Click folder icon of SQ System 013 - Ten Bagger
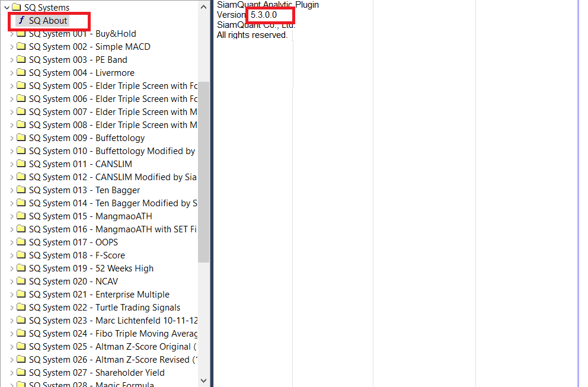Screen dimensions: 588x387 point(21,190)
